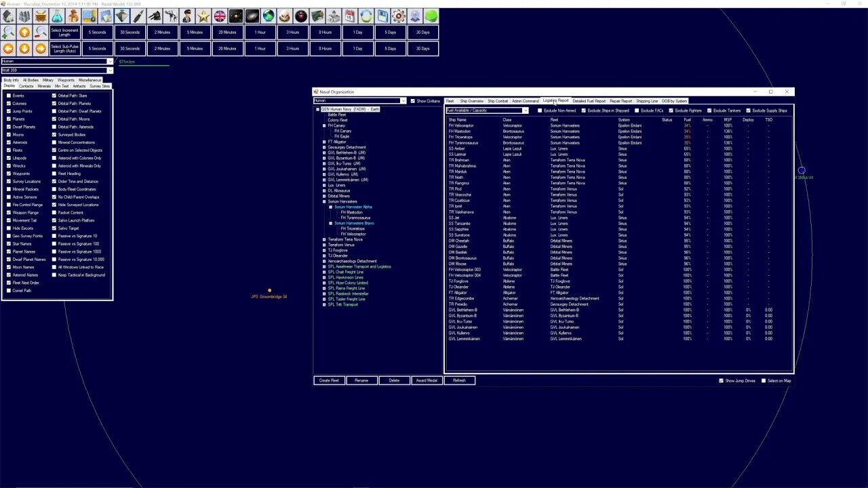
Task: Uncheck the Jump Points display checkbox
Action: point(9,111)
